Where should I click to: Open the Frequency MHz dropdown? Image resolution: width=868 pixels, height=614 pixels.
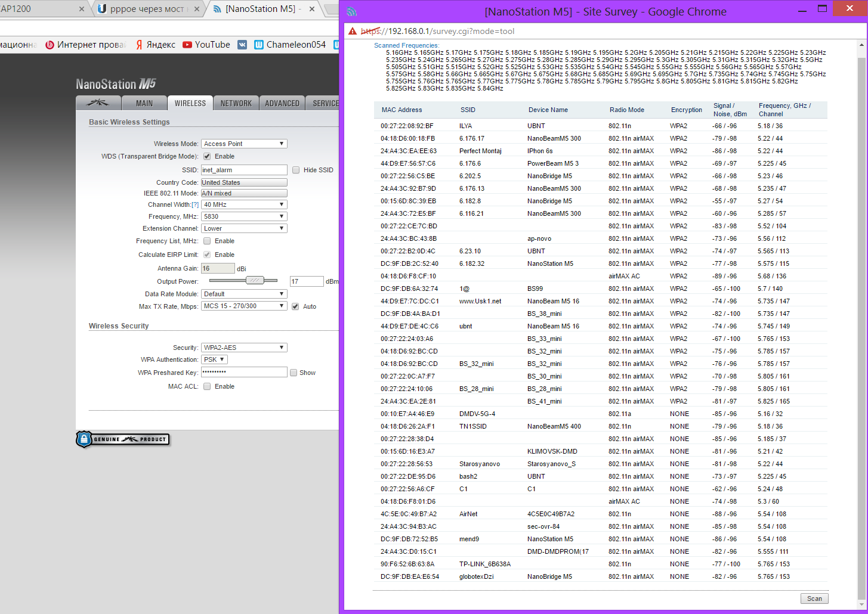[x=244, y=216]
